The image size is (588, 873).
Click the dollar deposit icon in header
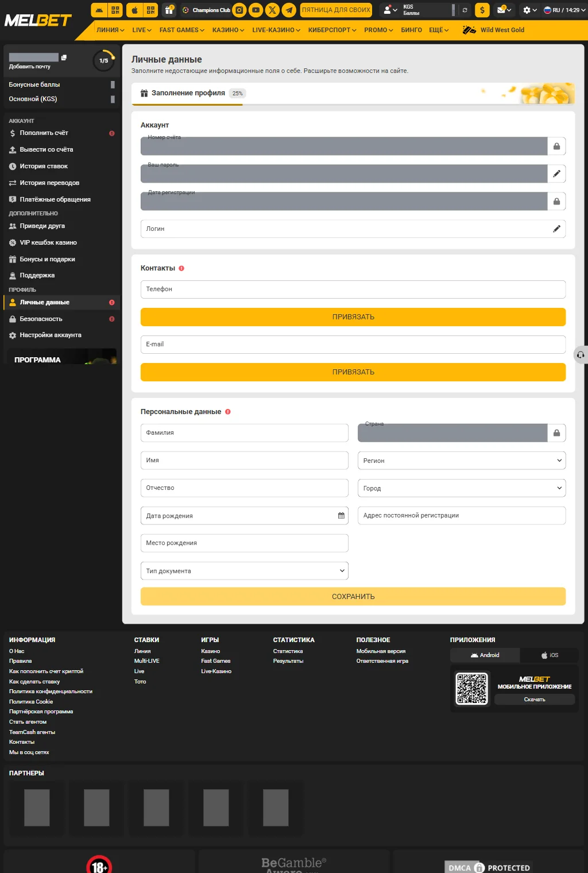click(x=482, y=10)
